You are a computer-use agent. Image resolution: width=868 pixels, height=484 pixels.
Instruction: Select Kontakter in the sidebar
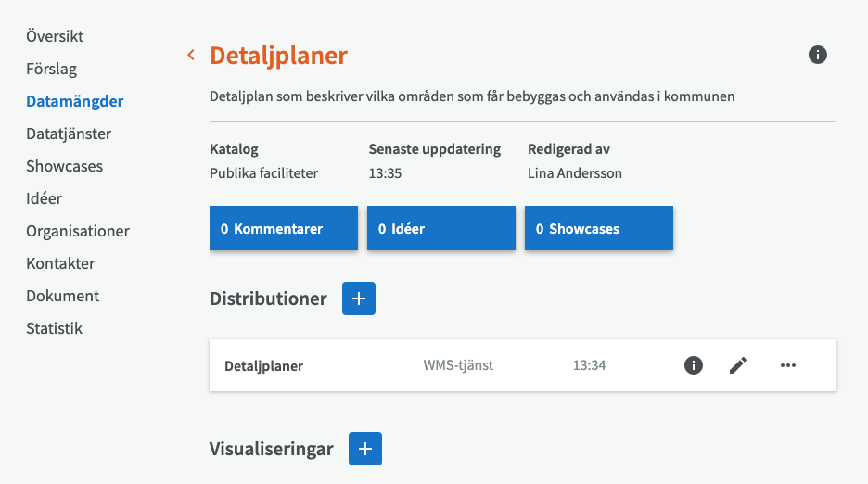click(x=60, y=263)
